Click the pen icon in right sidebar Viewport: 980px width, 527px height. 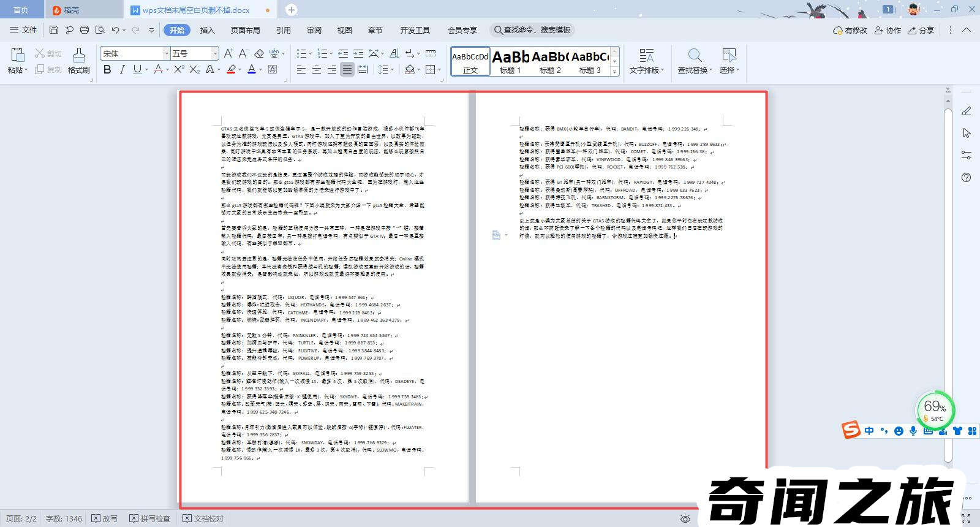click(967, 111)
